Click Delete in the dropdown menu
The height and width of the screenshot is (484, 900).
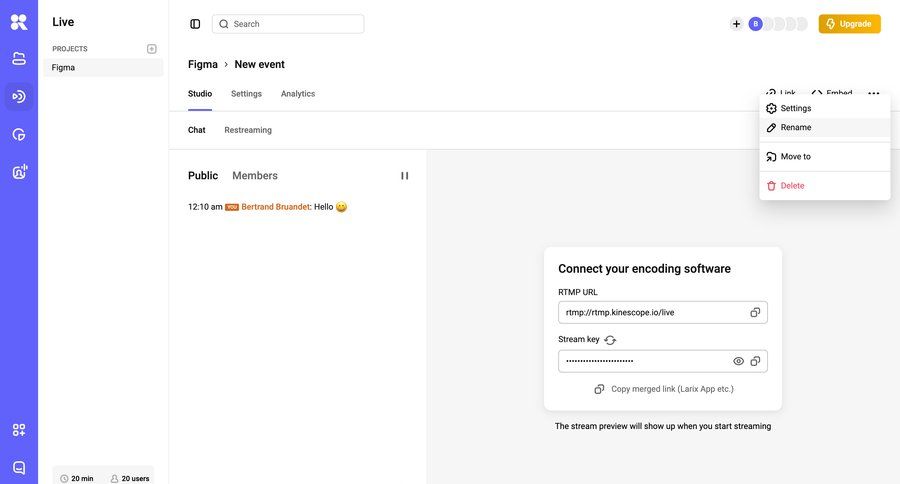(792, 185)
